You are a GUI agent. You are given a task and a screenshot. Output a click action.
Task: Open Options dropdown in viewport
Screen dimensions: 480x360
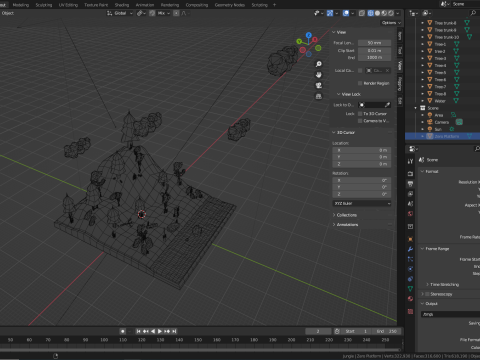click(x=391, y=23)
